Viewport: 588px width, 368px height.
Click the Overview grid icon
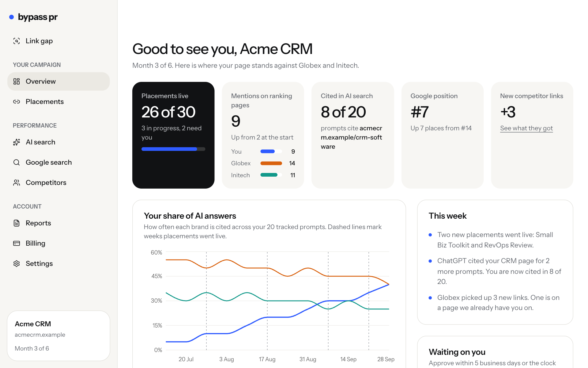pyautogui.click(x=17, y=81)
